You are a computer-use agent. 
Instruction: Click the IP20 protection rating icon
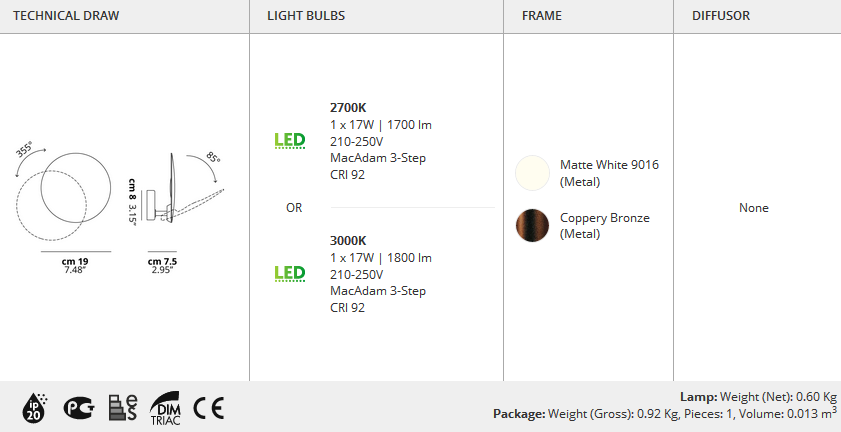coord(33,407)
